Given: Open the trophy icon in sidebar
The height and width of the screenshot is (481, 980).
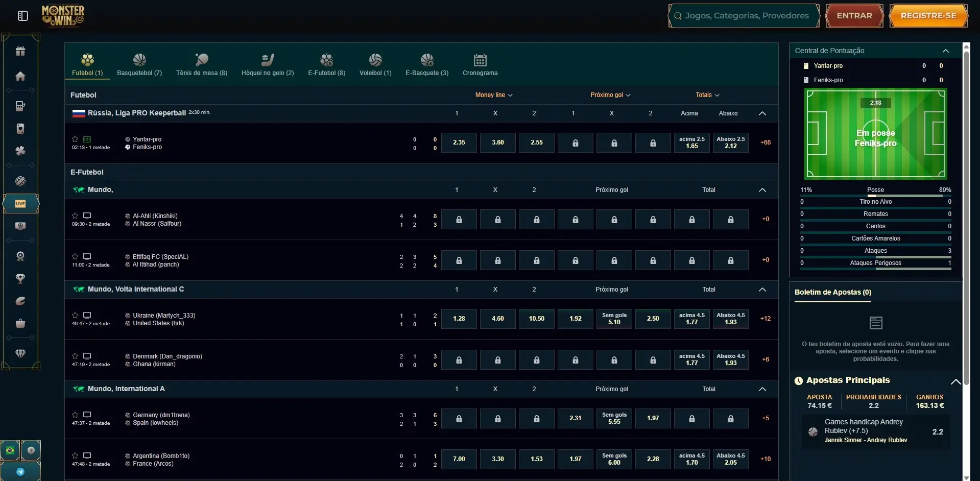Looking at the screenshot, I should click(20, 278).
